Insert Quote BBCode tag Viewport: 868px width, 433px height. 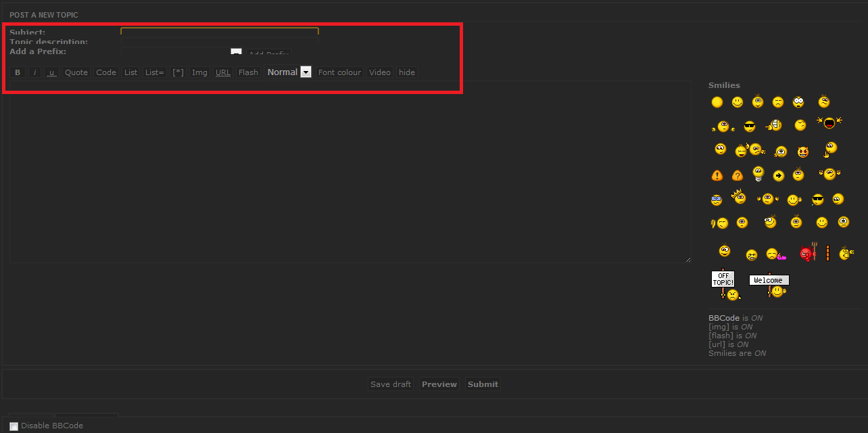tap(76, 72)
